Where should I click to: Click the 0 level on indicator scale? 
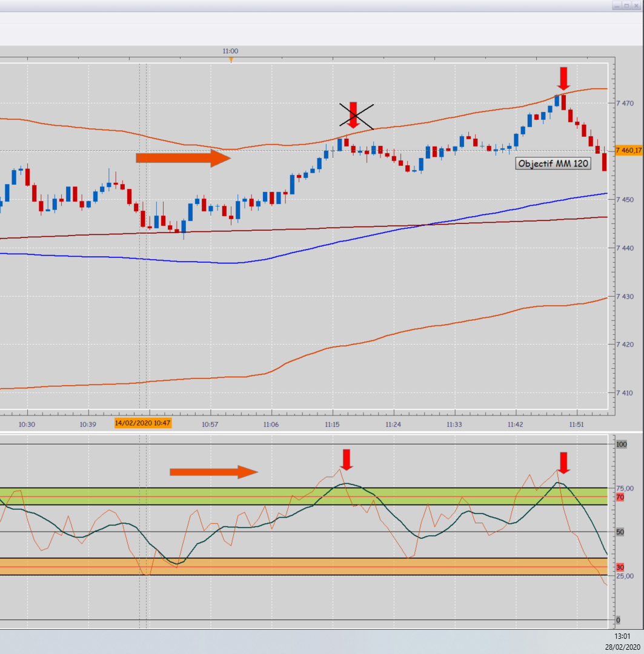coord(618,620)
